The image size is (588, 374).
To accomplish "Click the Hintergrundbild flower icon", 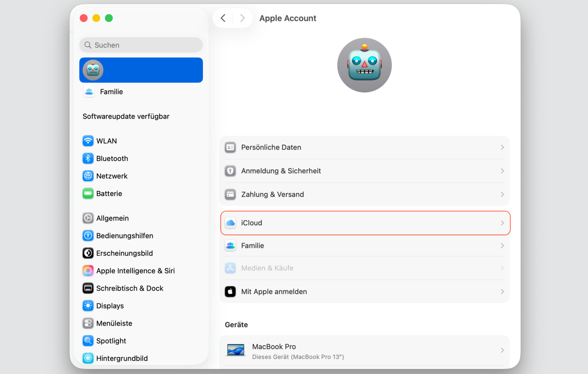I will pos(88,358).
